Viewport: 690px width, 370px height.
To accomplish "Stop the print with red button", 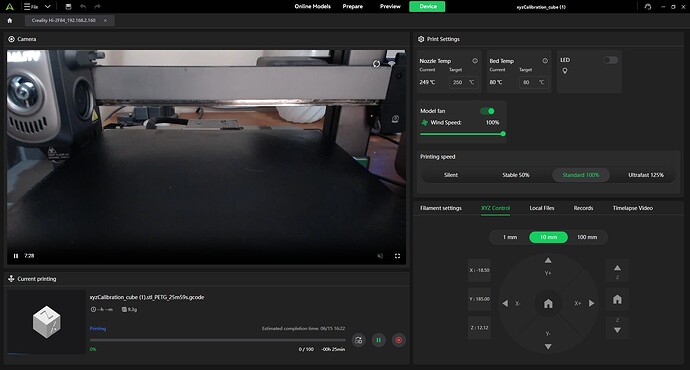I will [x=399, y=340].
